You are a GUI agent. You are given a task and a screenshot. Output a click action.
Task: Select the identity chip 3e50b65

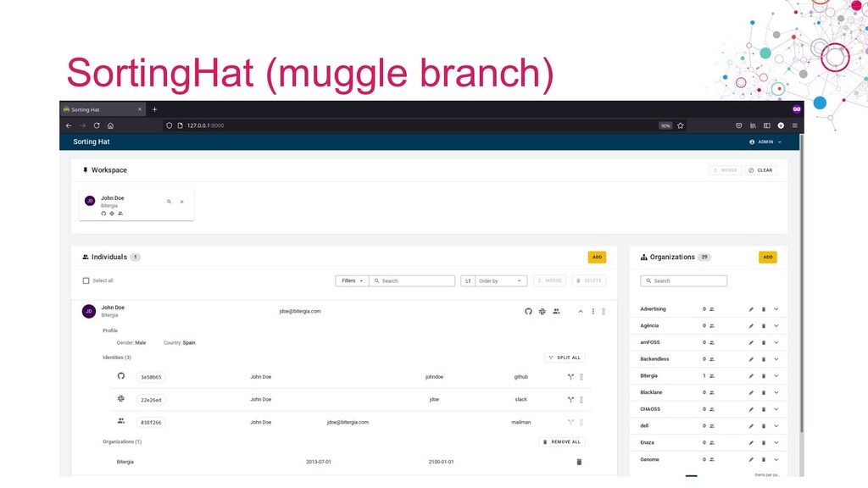click(x=151, y=377)
